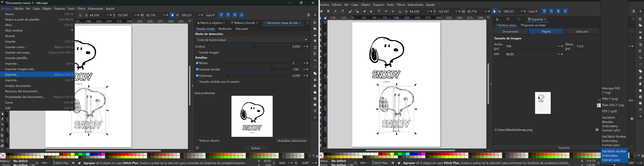
Task: Click the display mode monitor icon in right window
Action: tap(488, 17)
